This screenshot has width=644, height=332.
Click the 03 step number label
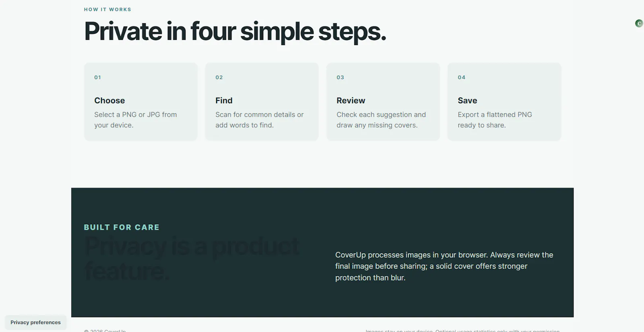[x=341, y=77]
